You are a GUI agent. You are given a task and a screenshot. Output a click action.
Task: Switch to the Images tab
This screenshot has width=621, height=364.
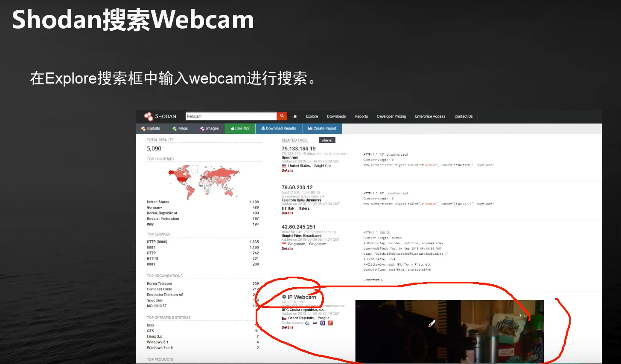209,128
